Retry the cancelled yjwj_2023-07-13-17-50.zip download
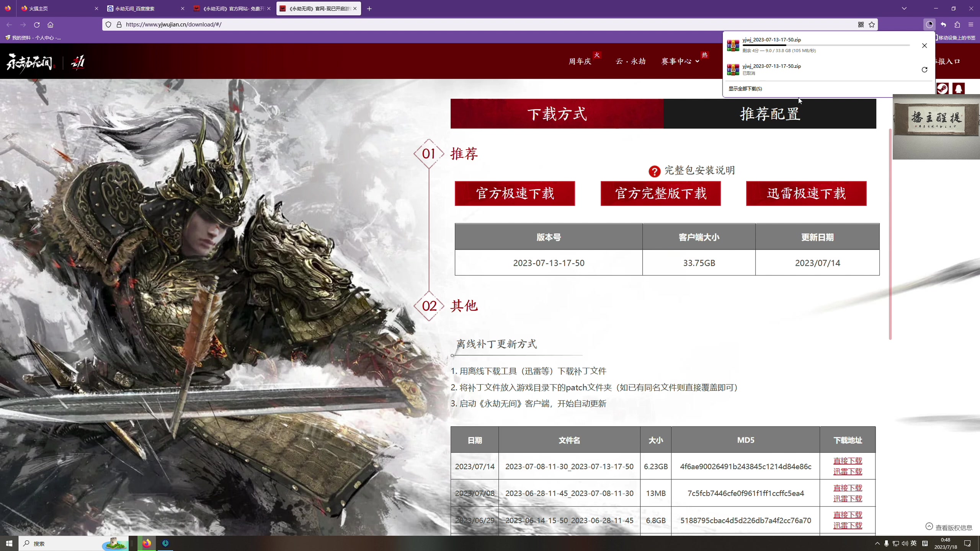The height and width of the screenshot is (551, 980). point(924,70)
